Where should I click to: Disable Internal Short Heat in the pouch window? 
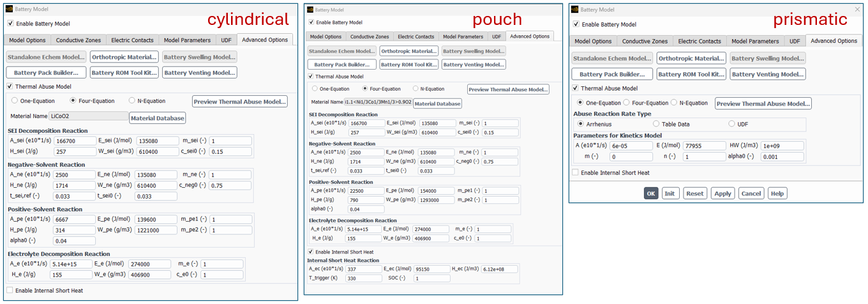311,252
